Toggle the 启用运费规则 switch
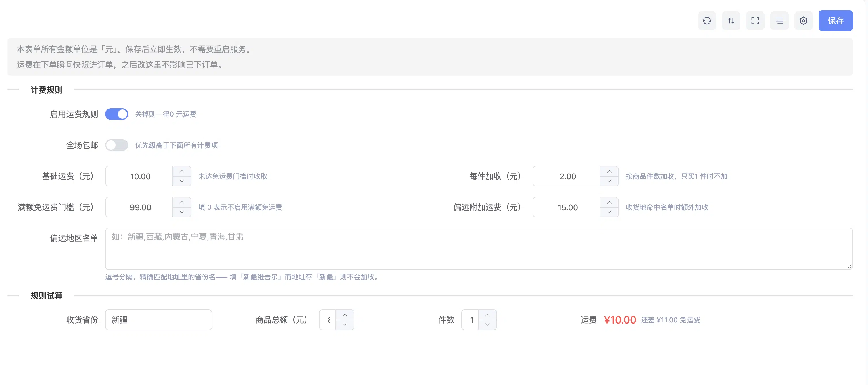The image size is (868, 385). click(x=116, y=114)
